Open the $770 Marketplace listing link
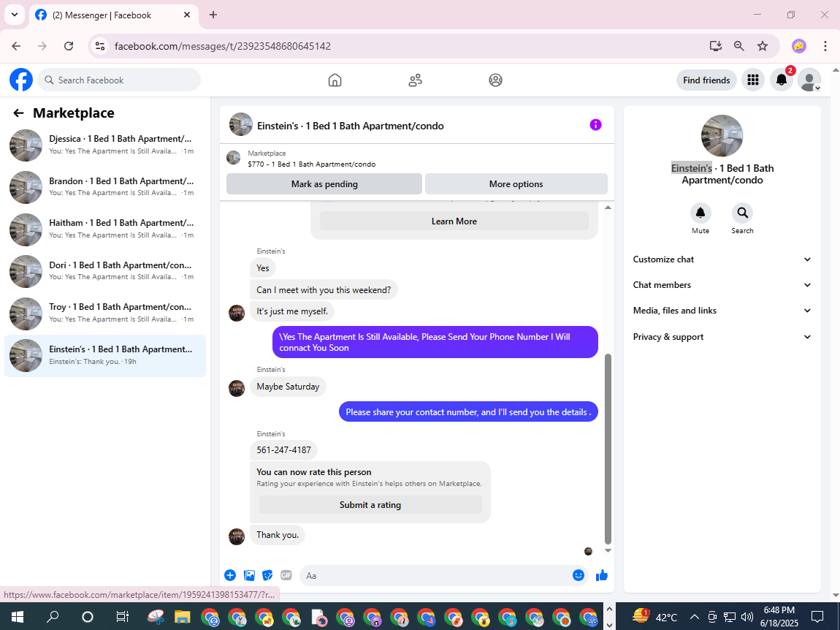The image size is (840, 630). 311,164
